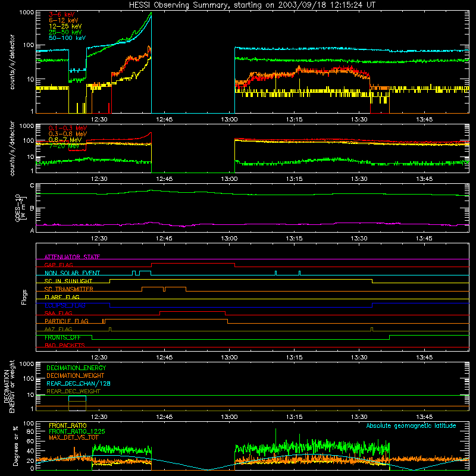Click the 12:30 tick label under the MeV panel
Screen dimensions: 476x476
click(99, 179)
